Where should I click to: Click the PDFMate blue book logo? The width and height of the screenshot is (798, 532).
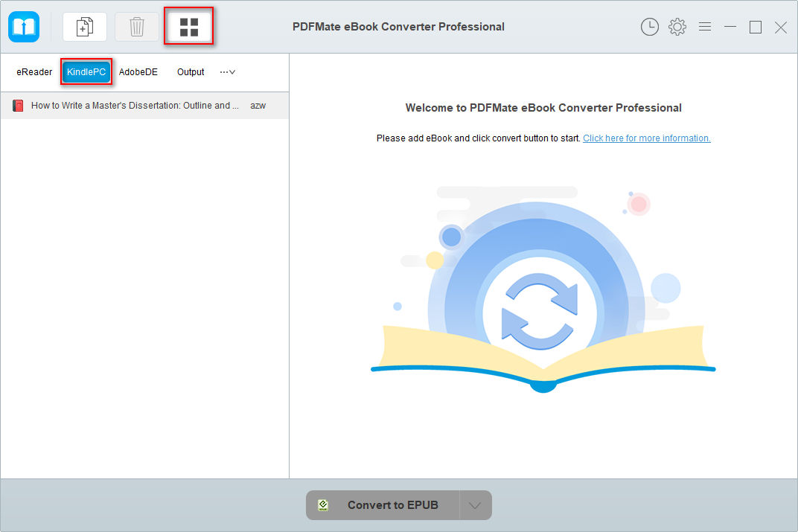click(x=24, y=27)
